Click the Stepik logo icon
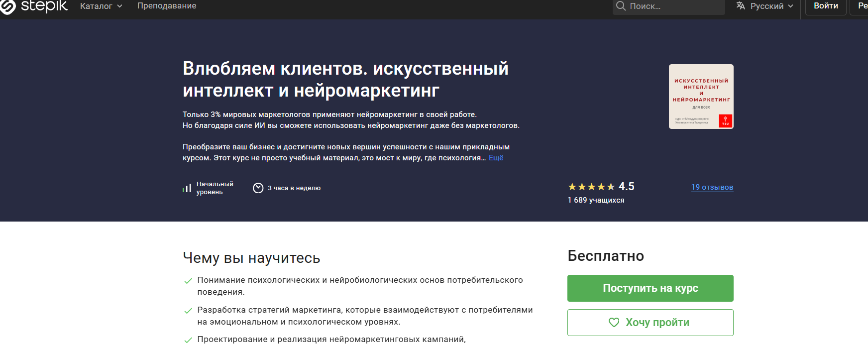The height and width of the screenshot is (349, 868). pyautogui.click(x=8, y=6)
